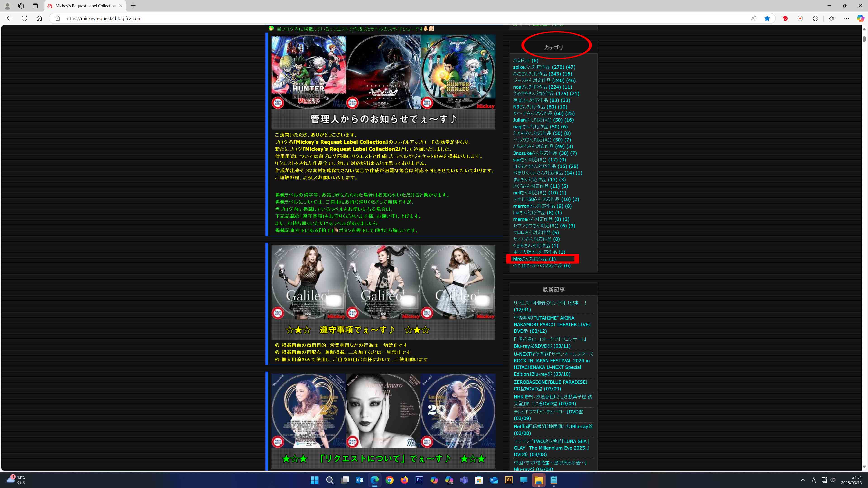Open LUNA SEA | GLAY Millennium Eve post
This screenshot has width=868, height=488.
click(552, 448)
